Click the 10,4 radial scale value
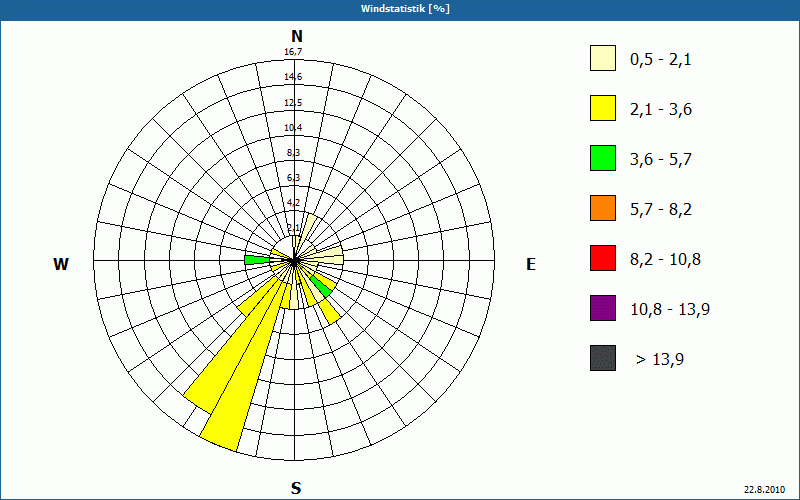Viewport: 800px width, 500px height. tap(293, 128)
